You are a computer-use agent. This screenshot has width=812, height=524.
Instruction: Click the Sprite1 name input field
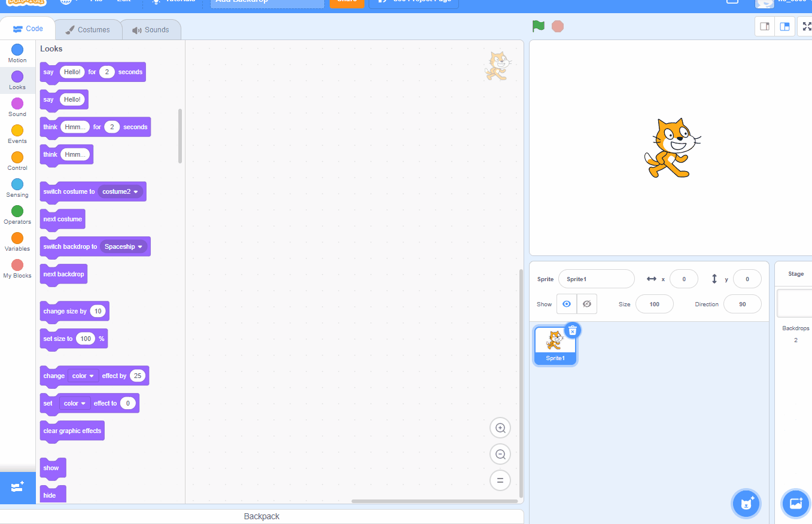[596, 279]
